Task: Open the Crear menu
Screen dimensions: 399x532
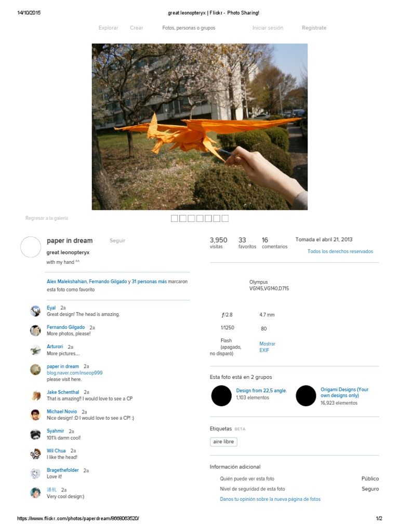Action: click(x=137, y=28)
